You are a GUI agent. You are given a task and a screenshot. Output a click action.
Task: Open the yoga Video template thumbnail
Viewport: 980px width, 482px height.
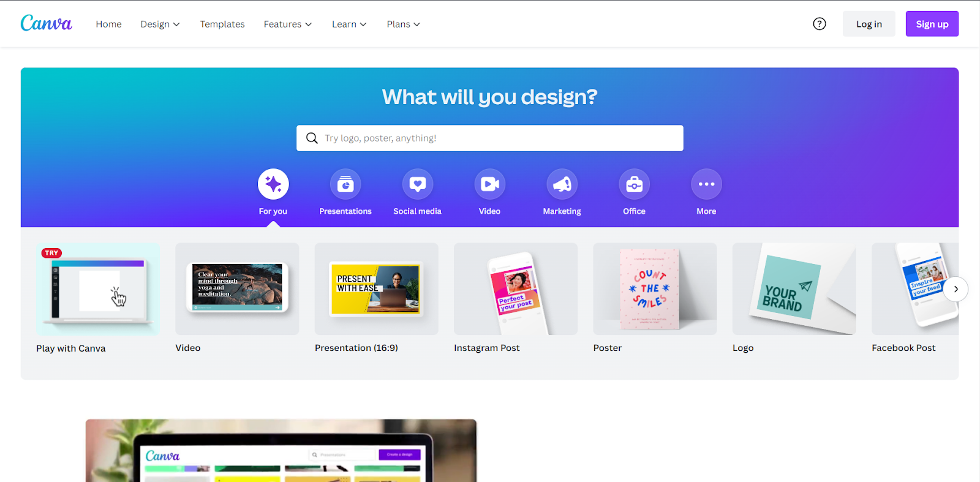click(x=237, y=289)
